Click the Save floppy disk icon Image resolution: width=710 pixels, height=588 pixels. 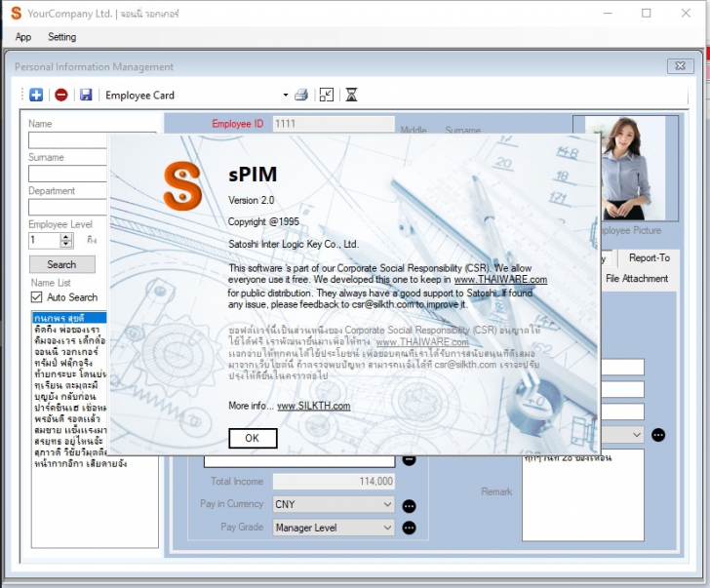point(86,95)
